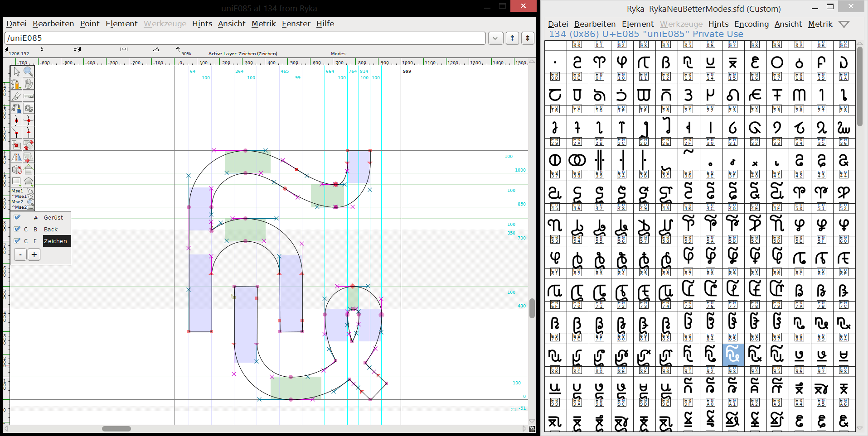Open the glyph name dropdown list
868x436 pixels.
(495, 38)
